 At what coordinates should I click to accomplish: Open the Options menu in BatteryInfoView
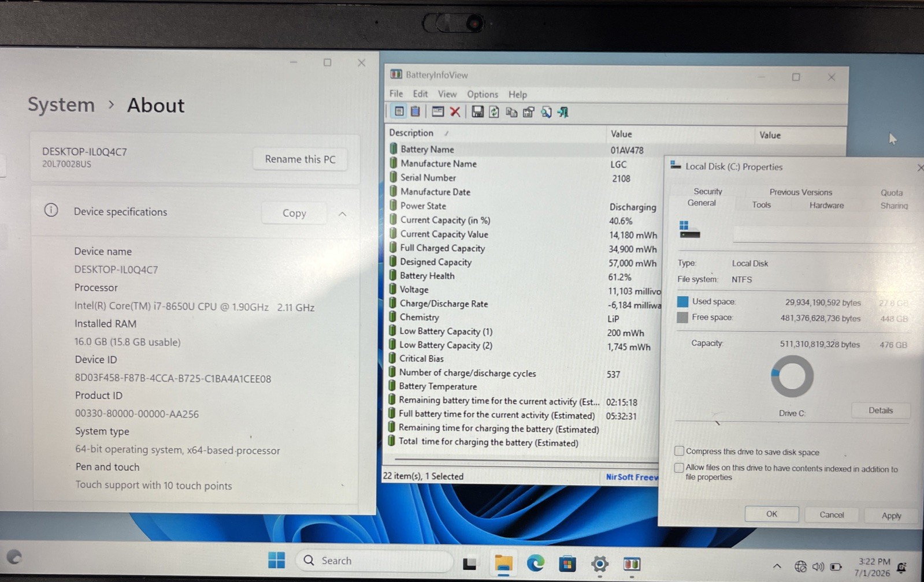(483, 94)
